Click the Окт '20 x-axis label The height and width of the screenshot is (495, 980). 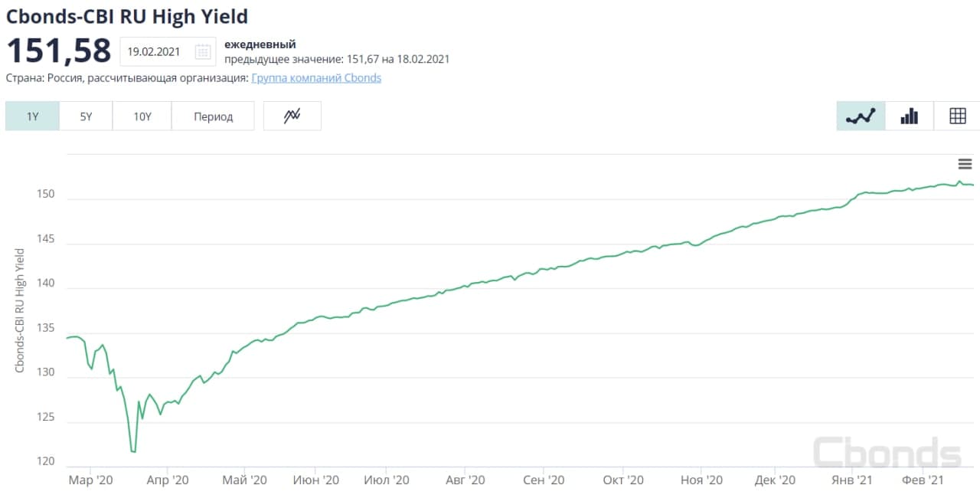point(622,480)
